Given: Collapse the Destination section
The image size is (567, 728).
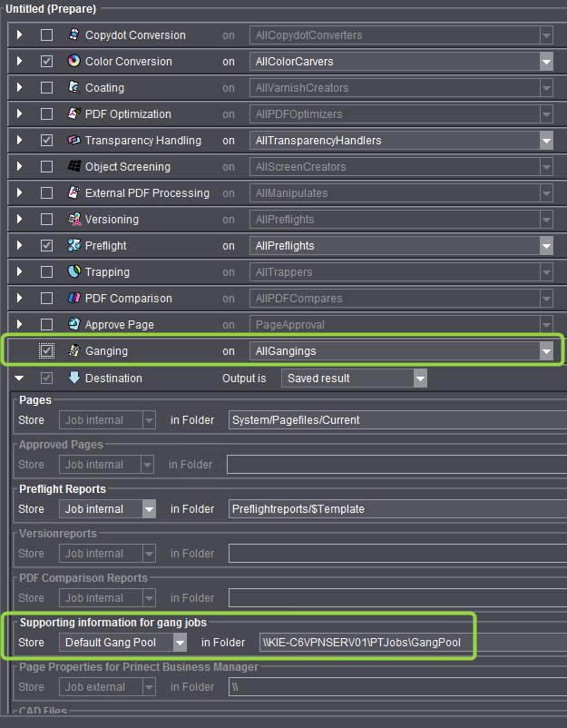Looking at the screenshot, I should coord(20,379).
